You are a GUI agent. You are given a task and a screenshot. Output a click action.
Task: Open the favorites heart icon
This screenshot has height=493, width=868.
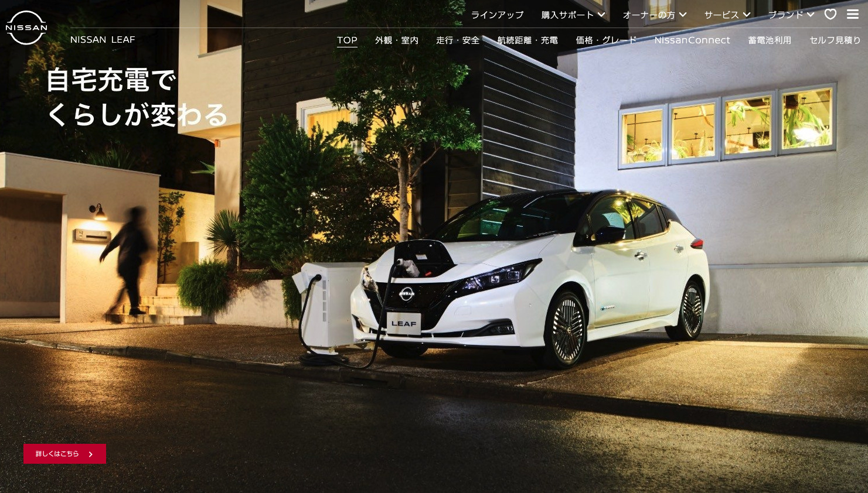(830, 14)
